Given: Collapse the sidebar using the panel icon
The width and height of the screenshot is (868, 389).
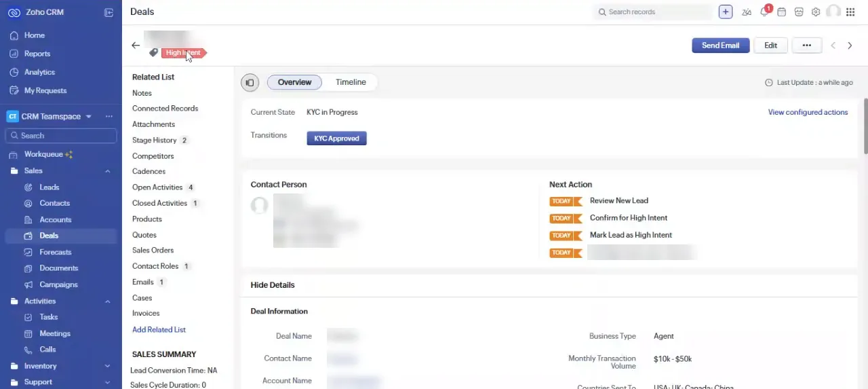Looking at the screenshot, I should [108, 12].
